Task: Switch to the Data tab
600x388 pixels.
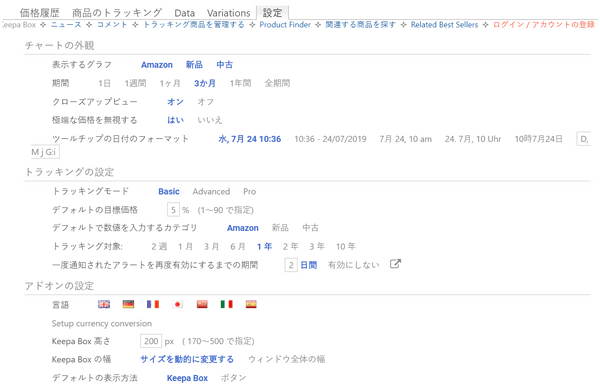Action: coord(184,13)
